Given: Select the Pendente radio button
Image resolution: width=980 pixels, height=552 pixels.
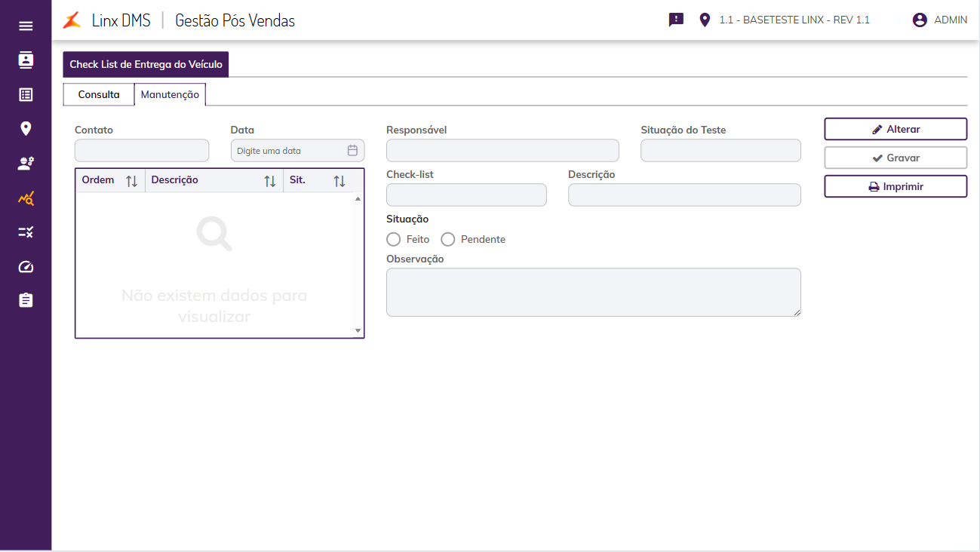Looking at the screenshot, I should (x=448, y=239).
